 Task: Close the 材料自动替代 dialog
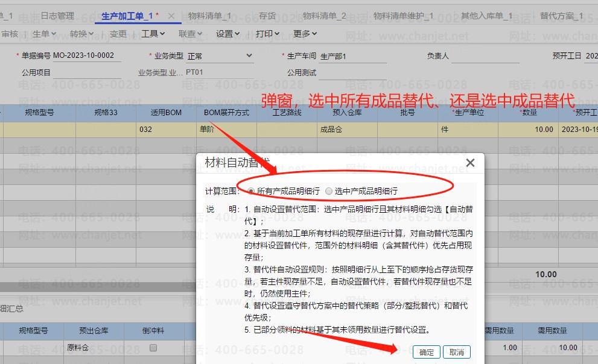[x=471, y=163]
